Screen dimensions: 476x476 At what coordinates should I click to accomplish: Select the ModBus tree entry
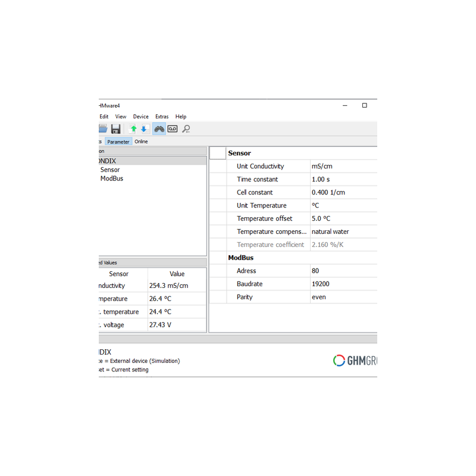[112, 178]
